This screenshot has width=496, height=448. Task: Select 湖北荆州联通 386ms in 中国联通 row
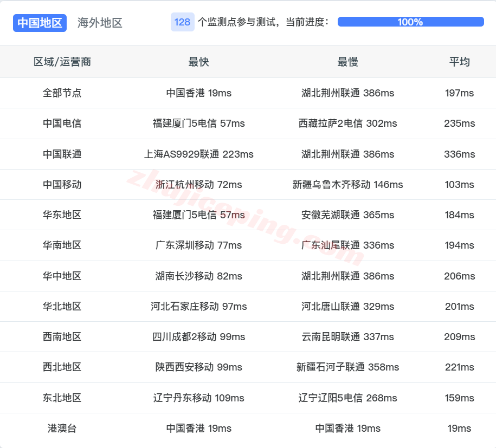pyautogui.click(x=347, y=154)
